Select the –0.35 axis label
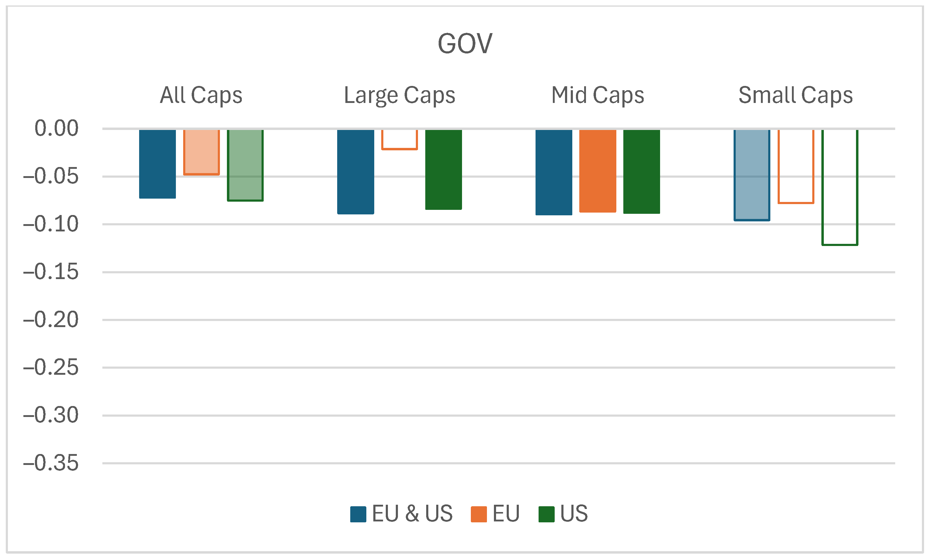928x560 pixels. pos(51,463)
